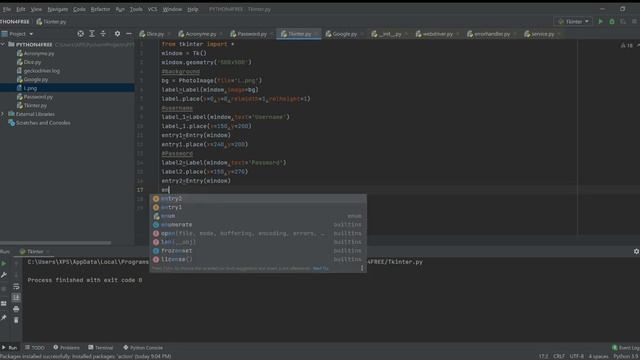Click the Collapse All icon in Project toolbar
This screenshot has width=640, height=360.
click(x=103, y=34)
